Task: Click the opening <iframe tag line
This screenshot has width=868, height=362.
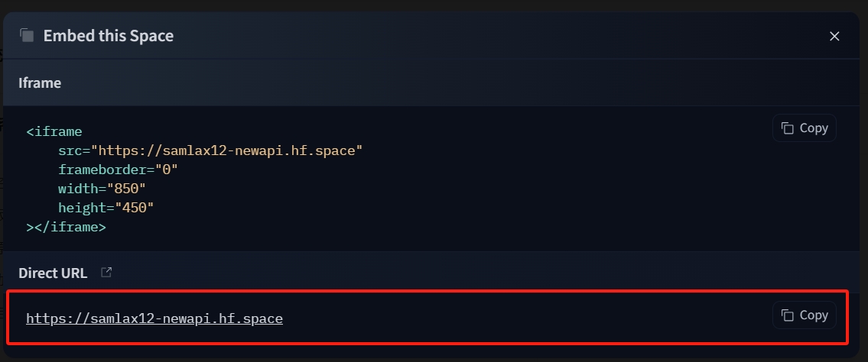Action: point(54,131)
